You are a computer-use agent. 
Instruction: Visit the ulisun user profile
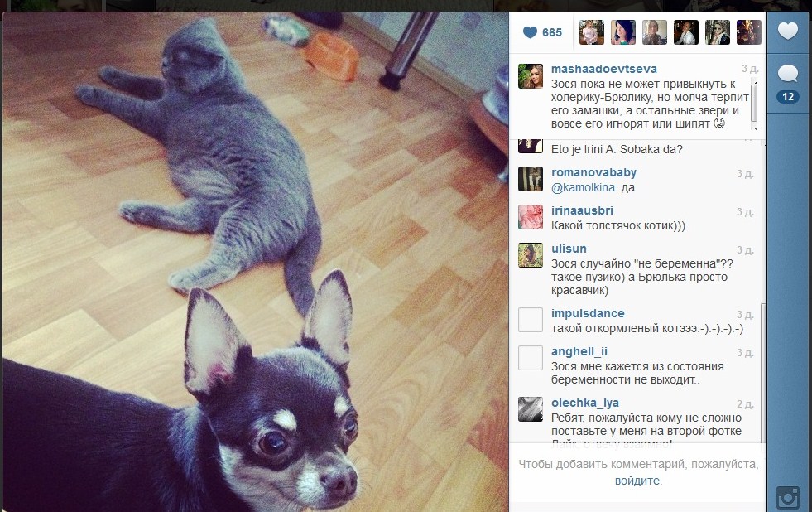pyautogui.click(x=569, y=249)
